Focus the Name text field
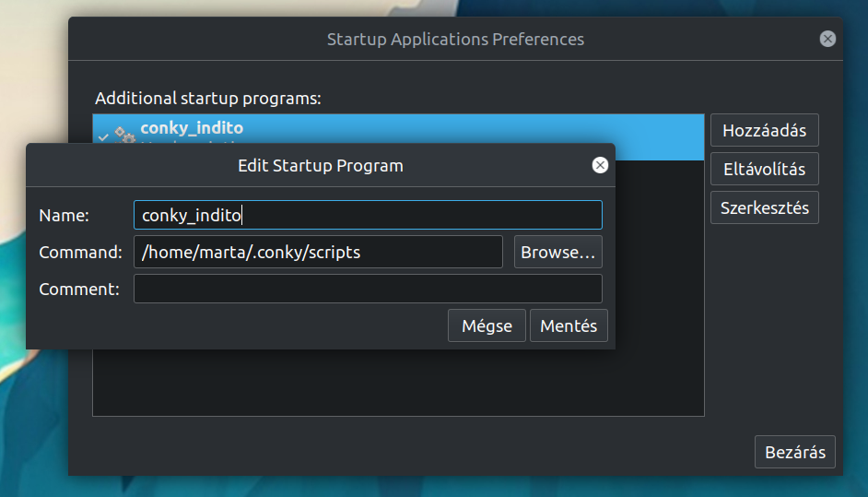This screenshot has width=868, height=497. pyautogui.click(x=368, y=215)
